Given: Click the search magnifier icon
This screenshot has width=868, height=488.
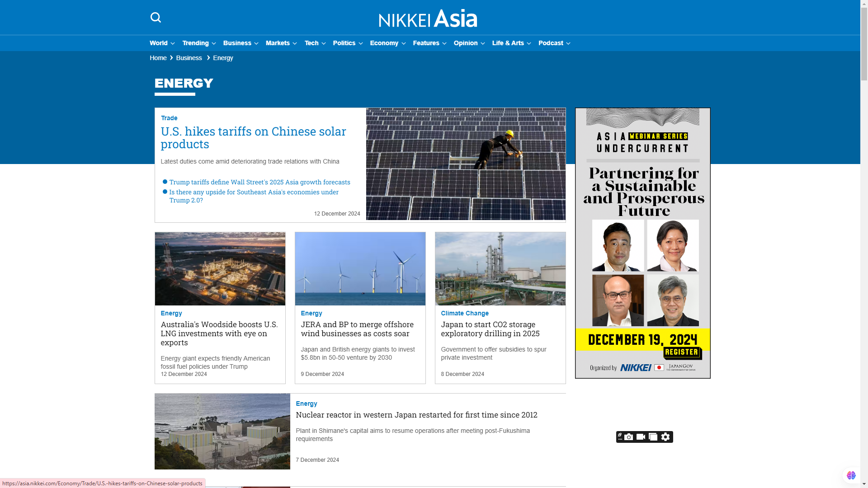Looking at the screenshot, I should point(156,18).
